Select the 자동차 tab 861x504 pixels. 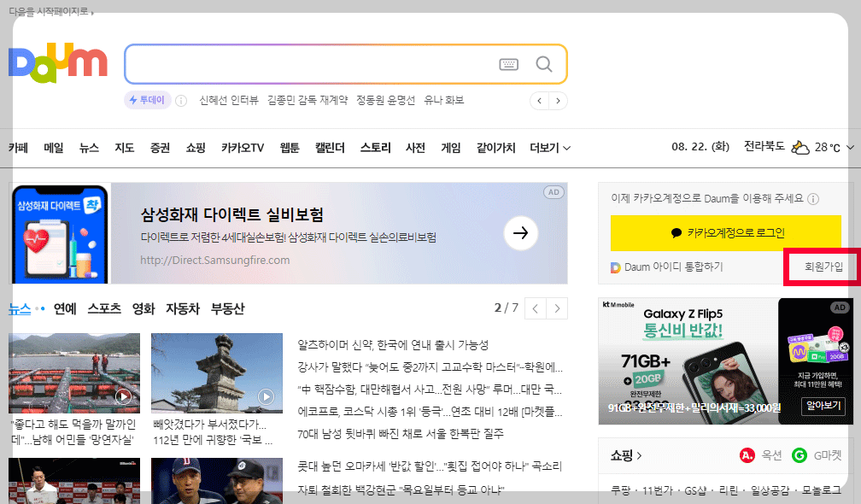coord(183,308)
